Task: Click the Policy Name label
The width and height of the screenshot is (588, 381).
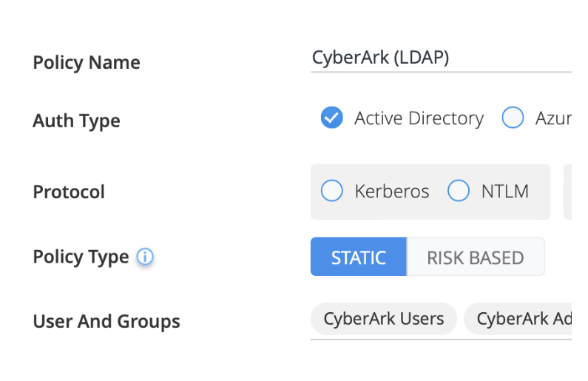Action: [87, 62]
